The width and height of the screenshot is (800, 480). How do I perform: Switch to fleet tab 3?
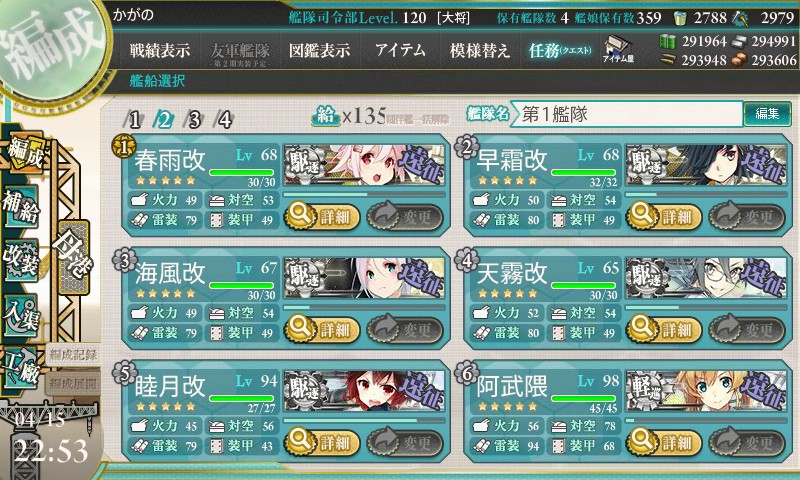[x=194, y=120]
